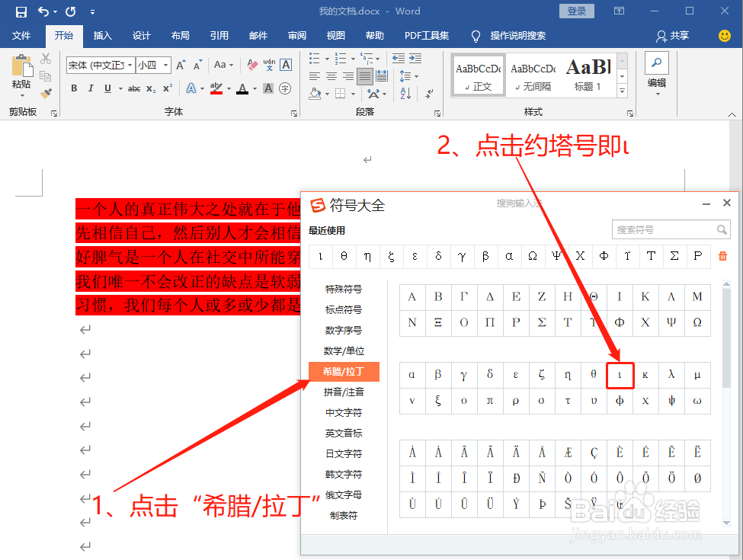743x560 pixels.
Task: Open the underline style dropdown arrow
Action: click(x=120, y=88)
